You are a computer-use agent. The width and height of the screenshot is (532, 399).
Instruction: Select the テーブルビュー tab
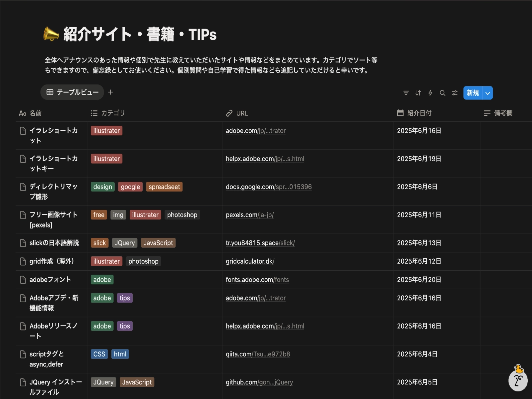click(72, 92)
